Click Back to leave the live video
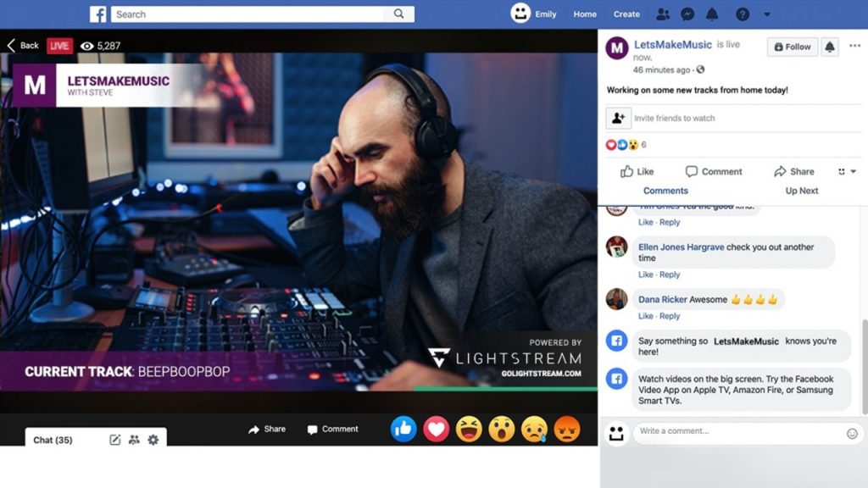The height and width of the screenshot is (488, 868). click(x=23, y=46)
